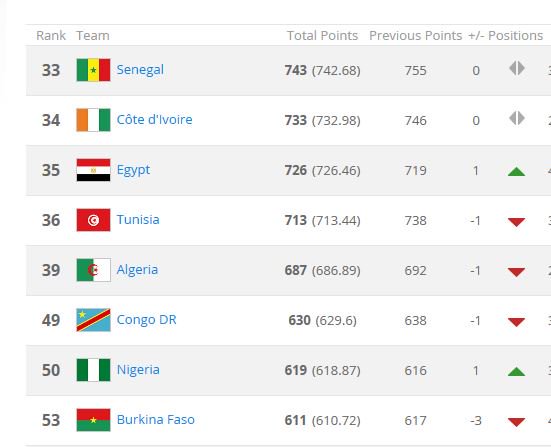Click Egypt's green up arrow indicator

tap(517, 171)
